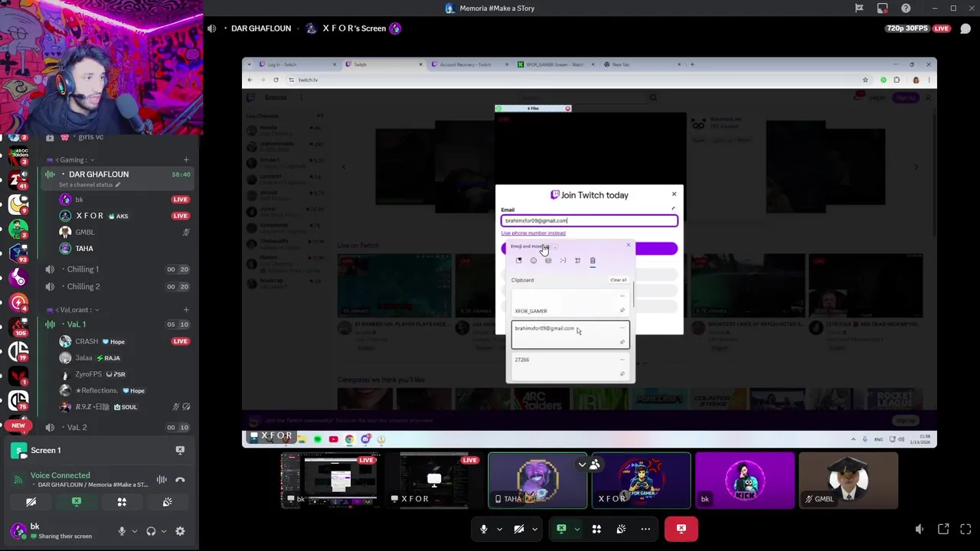Screen dimensions: 980x551
Task: Open the Val. 1 voice channel
Action: pos(118,324)
